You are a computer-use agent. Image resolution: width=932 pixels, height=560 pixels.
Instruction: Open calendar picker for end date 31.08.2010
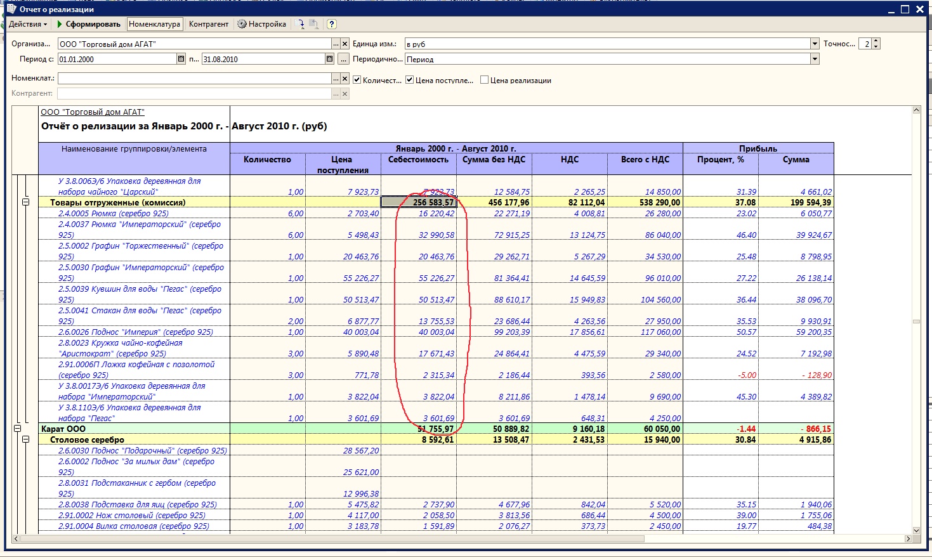pyautogui.click(x=329, y=59)
